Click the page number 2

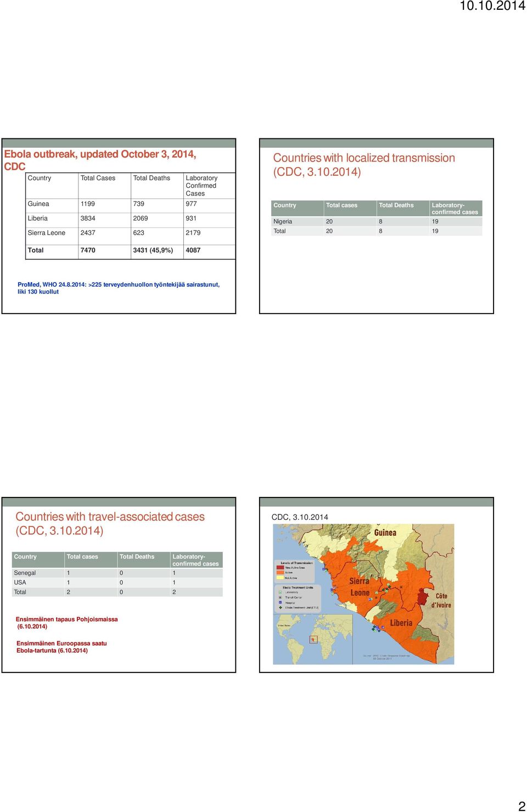pyautogui.click(x=522, y=806)
